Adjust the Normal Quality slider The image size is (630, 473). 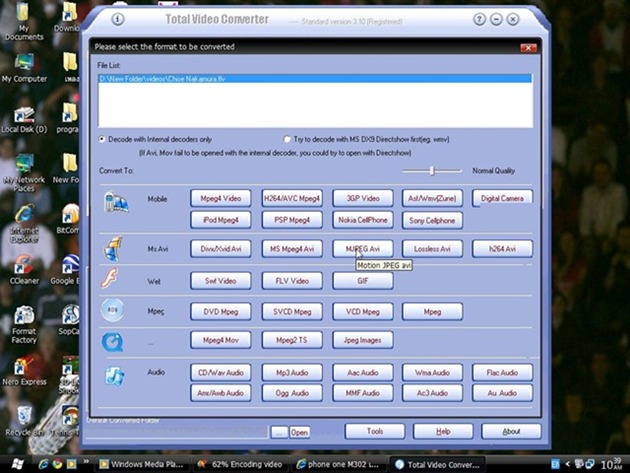click(432, 171)
